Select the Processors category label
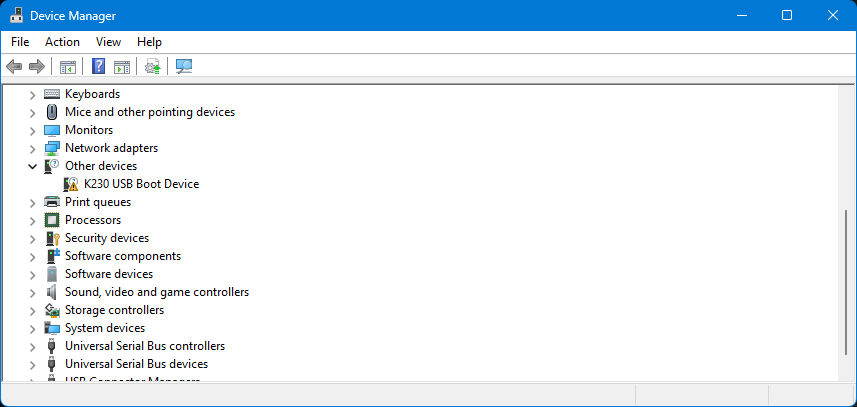The image size is (857, 407). pos(93,220)
